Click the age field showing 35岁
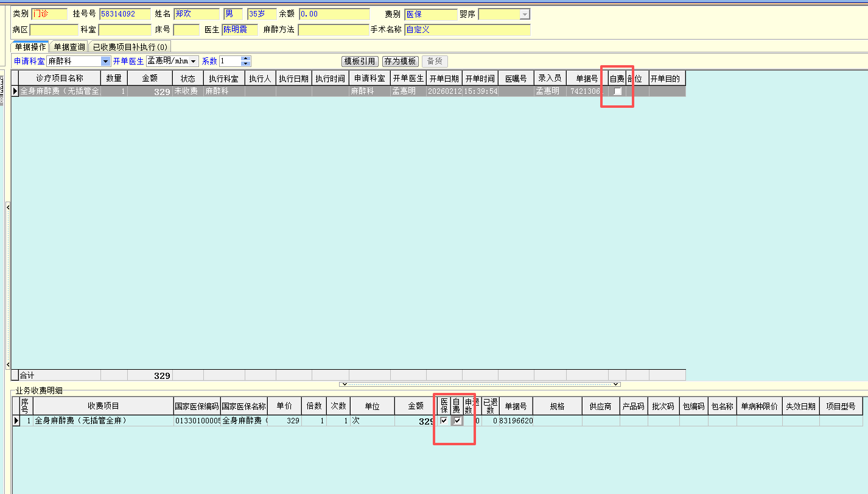 pos(262,14)
